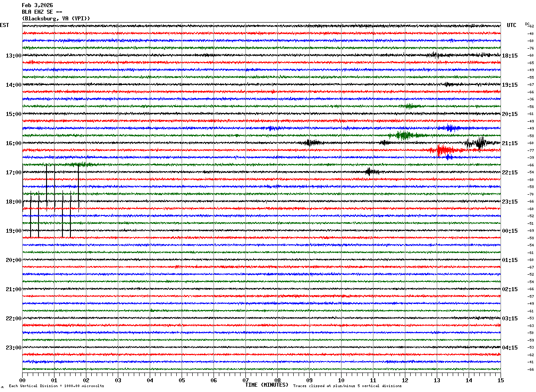Screen dimensions: 536x392
Task: Click the 00:15 UTC time label
Action: [510, 231]
